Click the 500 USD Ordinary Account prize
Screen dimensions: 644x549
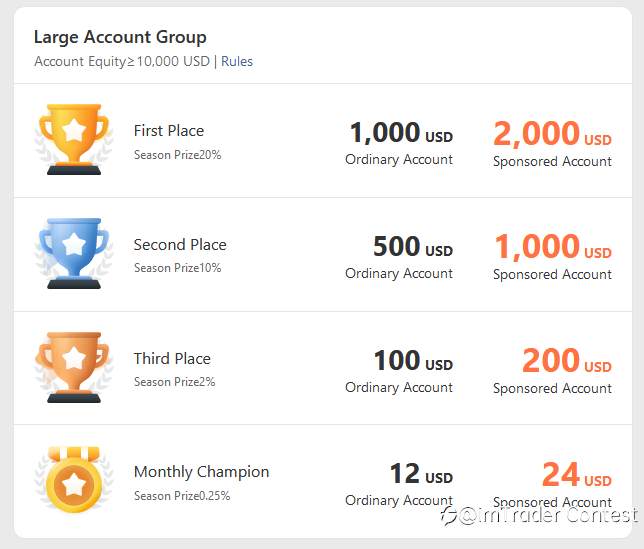[x=399, y=257]
